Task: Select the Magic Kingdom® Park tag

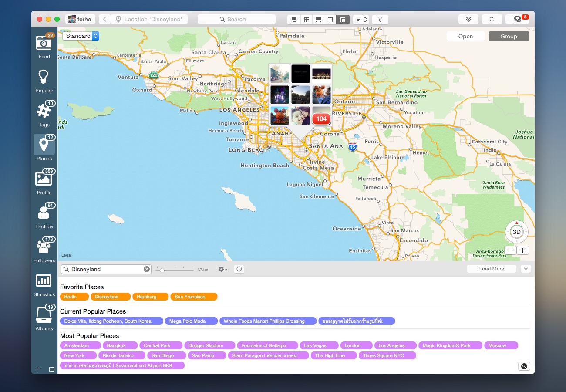Action: [x=450, y=345]
